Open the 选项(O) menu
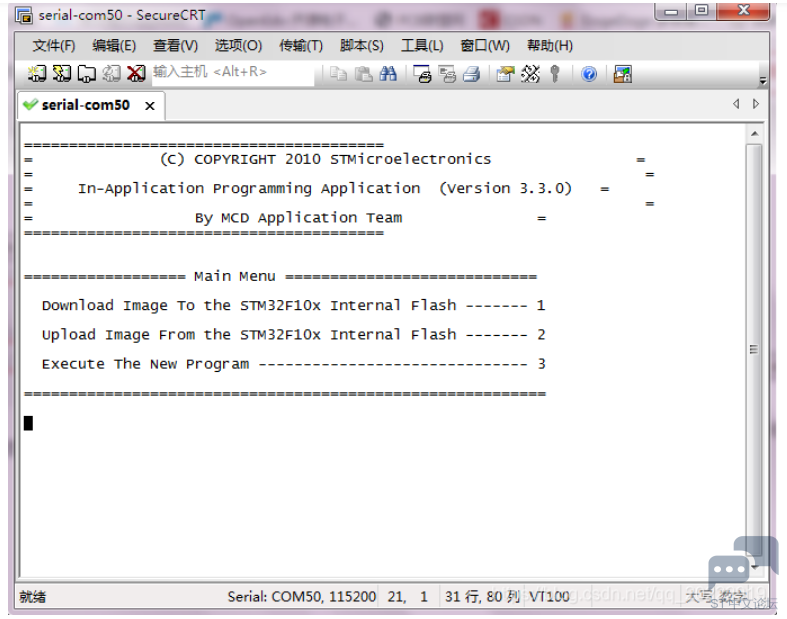 pyautogui.click(x=238, y=46)
